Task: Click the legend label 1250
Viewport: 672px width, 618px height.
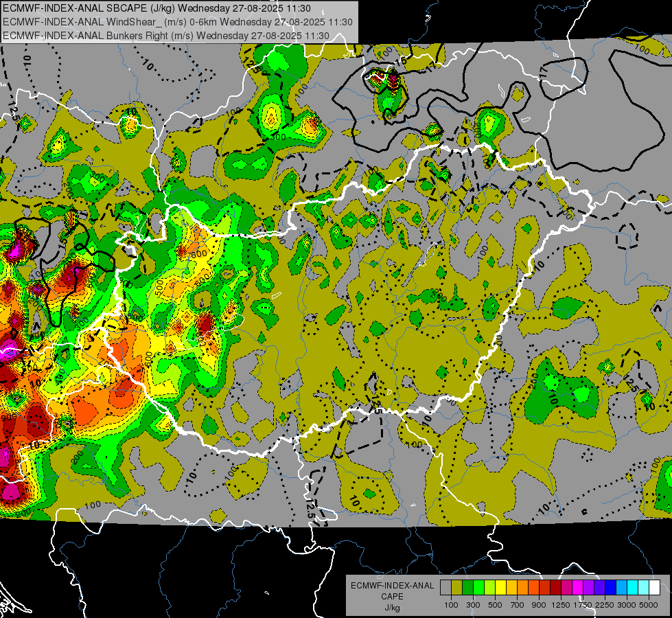Action: click(561, 605)
